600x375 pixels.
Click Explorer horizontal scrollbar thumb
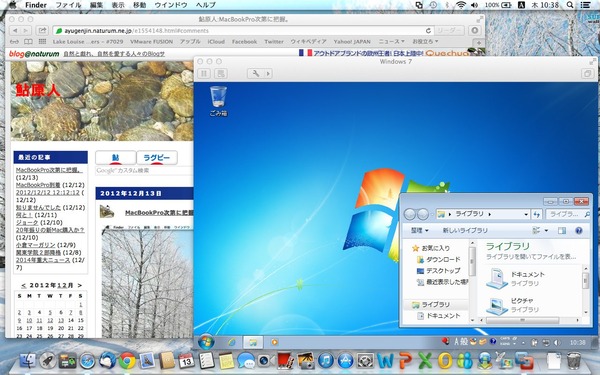522,320
